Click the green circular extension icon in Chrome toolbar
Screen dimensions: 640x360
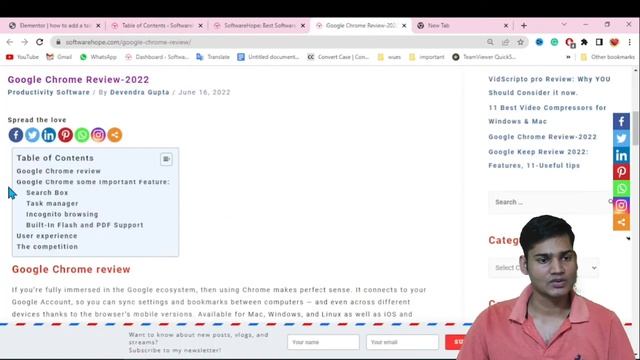click(554, 42)
